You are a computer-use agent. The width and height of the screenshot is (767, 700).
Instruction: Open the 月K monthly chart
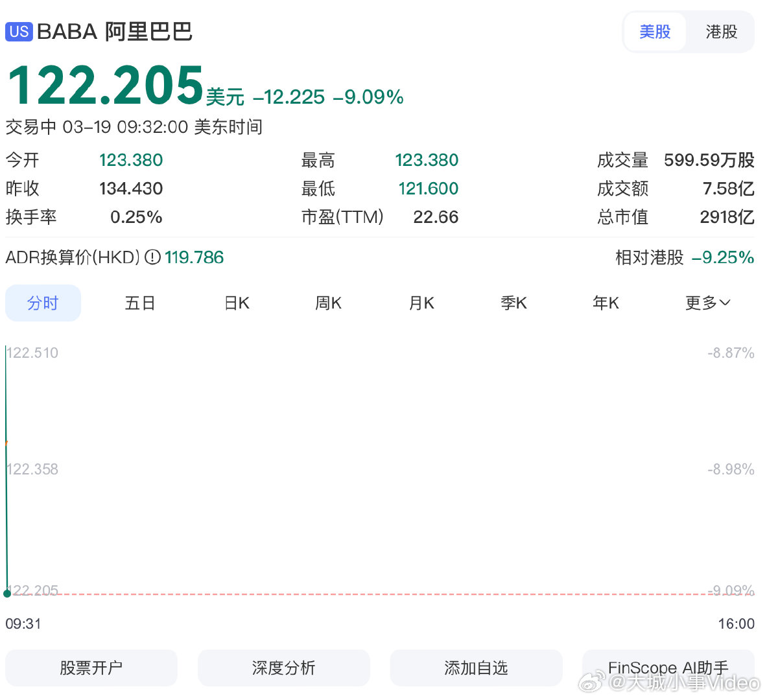(421, 303)
